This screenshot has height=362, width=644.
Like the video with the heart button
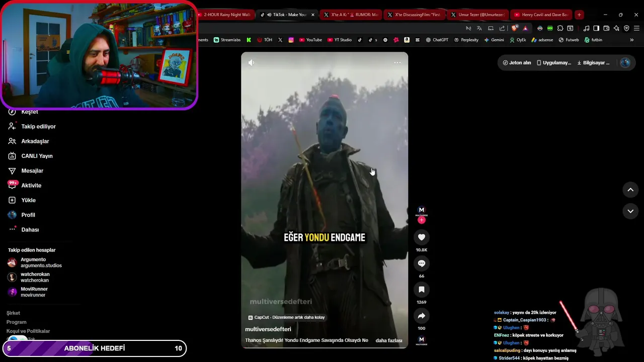(422, 237)
